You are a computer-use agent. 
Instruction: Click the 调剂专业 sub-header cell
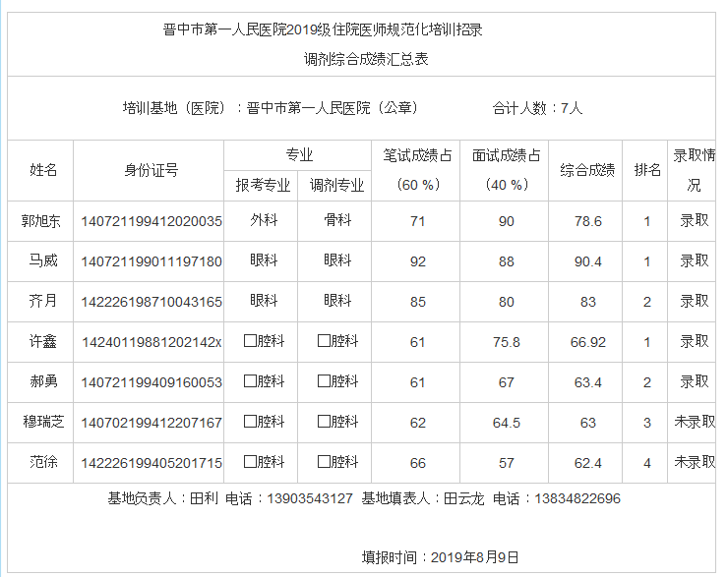(x=337, y=185)
